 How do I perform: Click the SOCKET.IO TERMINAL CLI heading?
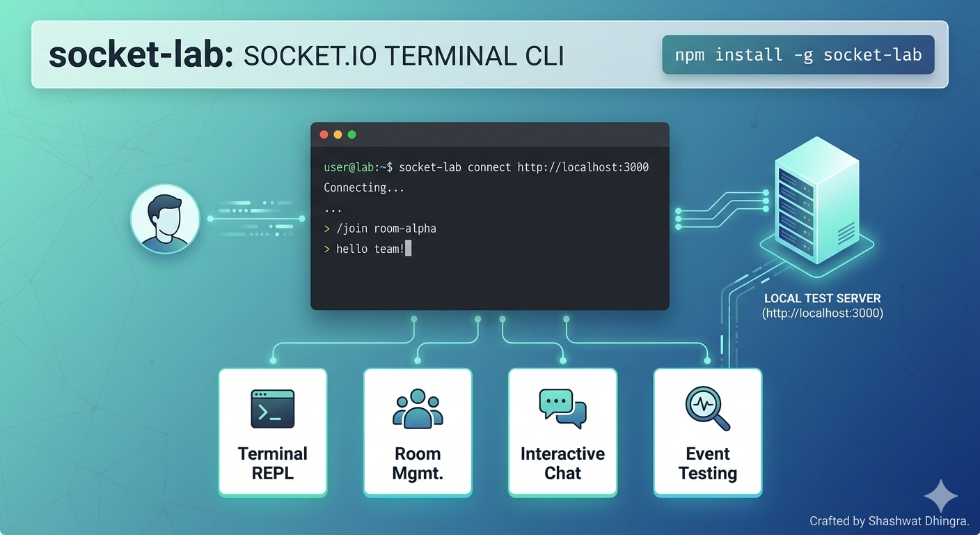tap(404, 56)
